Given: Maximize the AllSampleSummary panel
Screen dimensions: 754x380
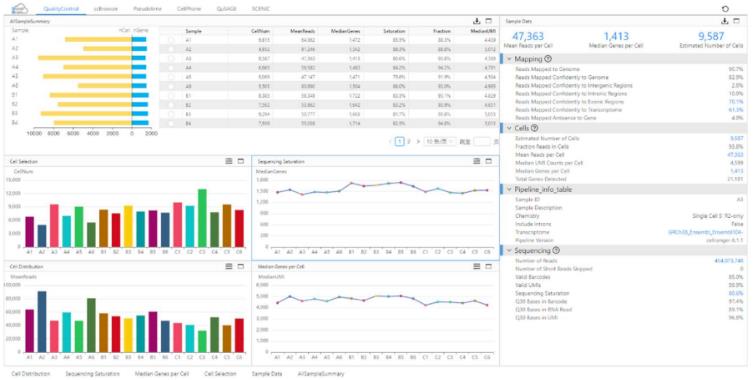Looking at the screenshot, I should coord(489,21).
